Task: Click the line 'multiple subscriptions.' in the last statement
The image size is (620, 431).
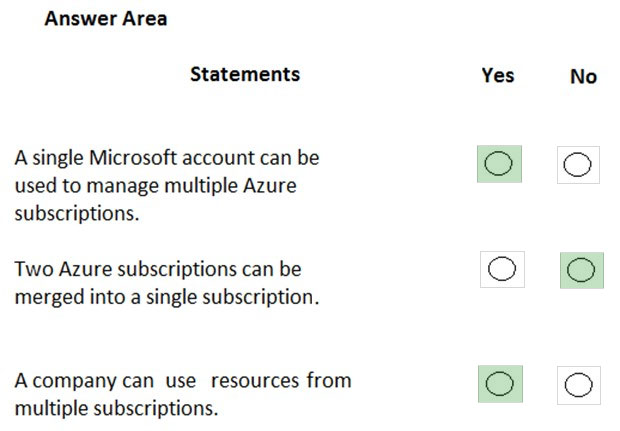Action: click(116, 409)
